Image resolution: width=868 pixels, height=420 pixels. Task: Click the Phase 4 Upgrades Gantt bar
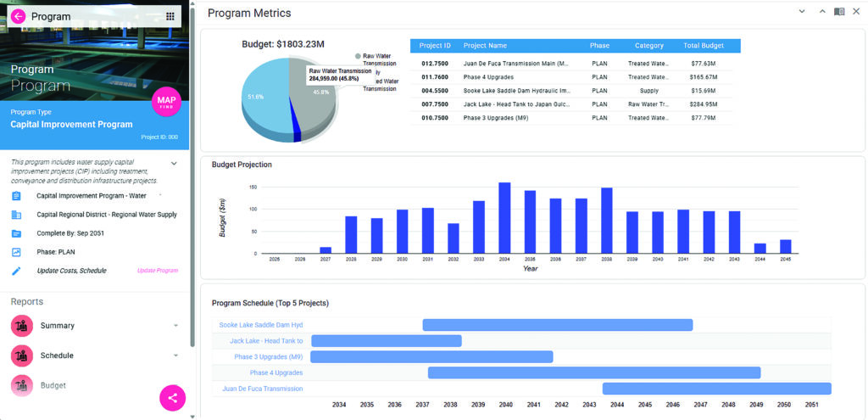(x=594, y=372)
